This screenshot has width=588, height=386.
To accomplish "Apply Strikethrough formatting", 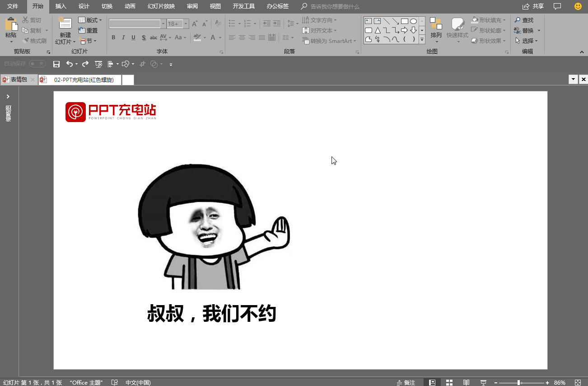I will point(154,38).
